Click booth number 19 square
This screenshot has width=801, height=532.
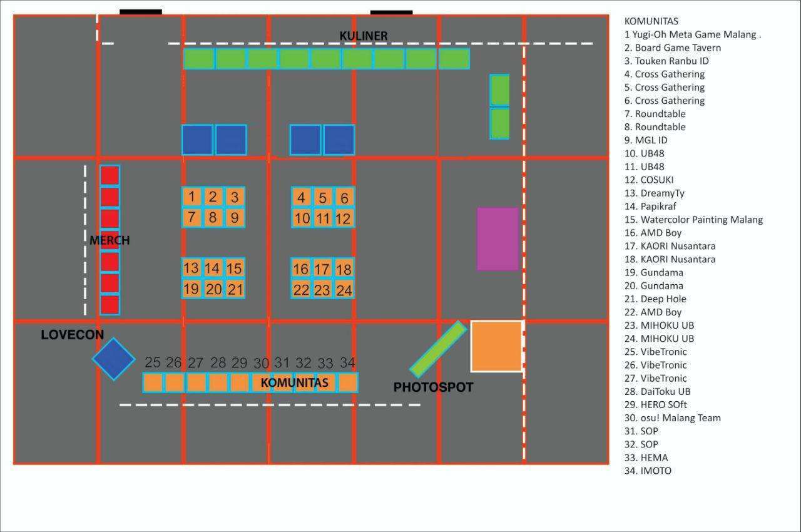click(191, 289)
